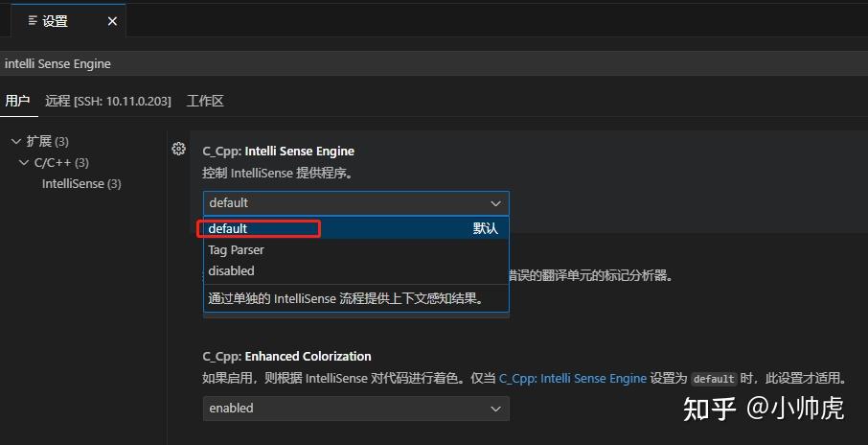Click the settings list icon in tab

point(33,21)
